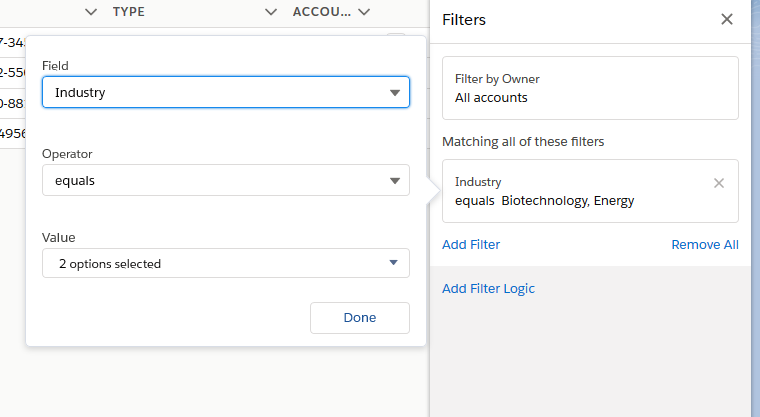Open the ACCOU... column chevron menu
Screen dimensions: 760x417
click(364, 12)
